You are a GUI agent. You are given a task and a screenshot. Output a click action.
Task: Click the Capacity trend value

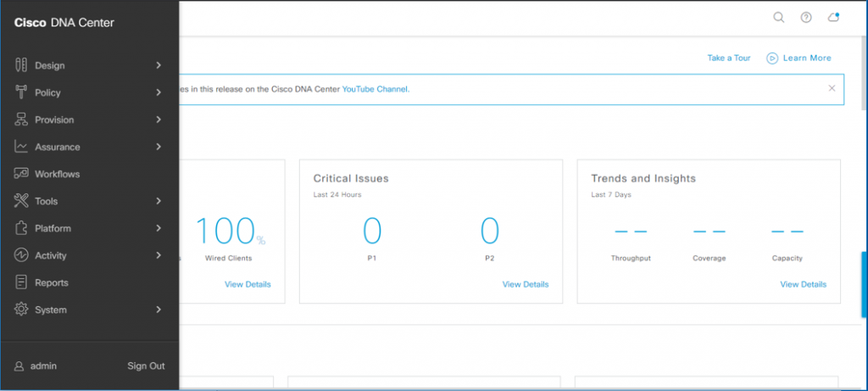point(787,232)
